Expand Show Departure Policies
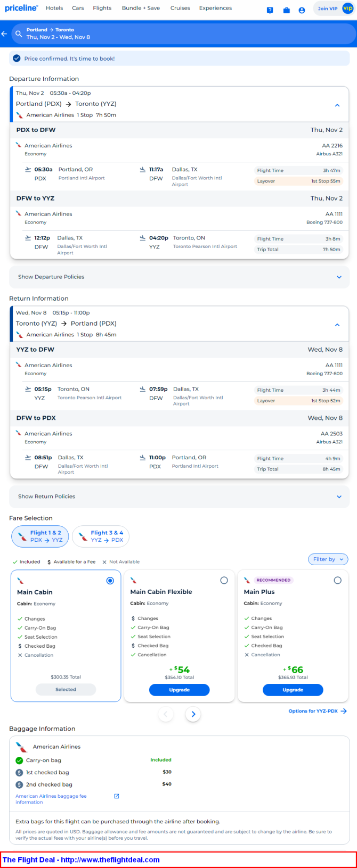The image size is (357, 868). pyautogui.click(x=179, y=277)
